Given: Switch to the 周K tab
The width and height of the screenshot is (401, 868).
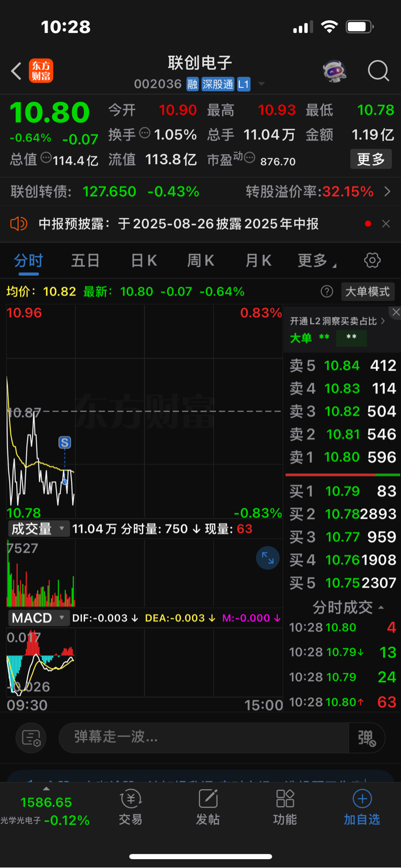Looking at the screenshot, I should 201,260.
